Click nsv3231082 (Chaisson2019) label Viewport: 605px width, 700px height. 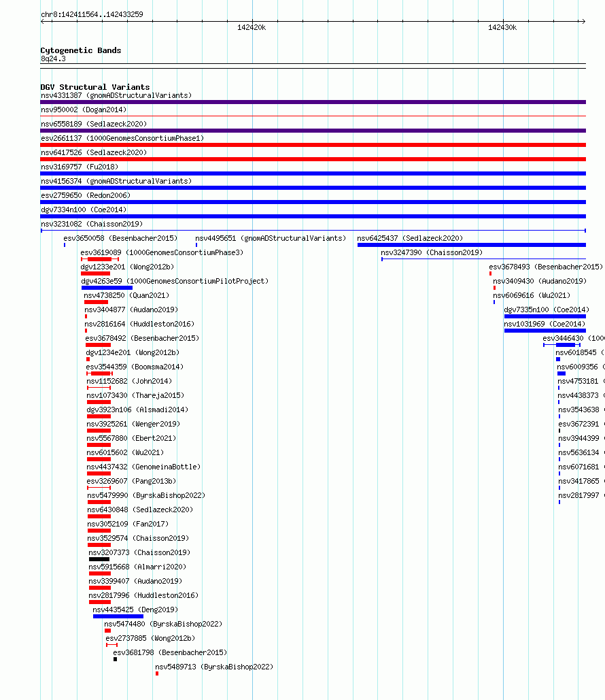[92, 224]
